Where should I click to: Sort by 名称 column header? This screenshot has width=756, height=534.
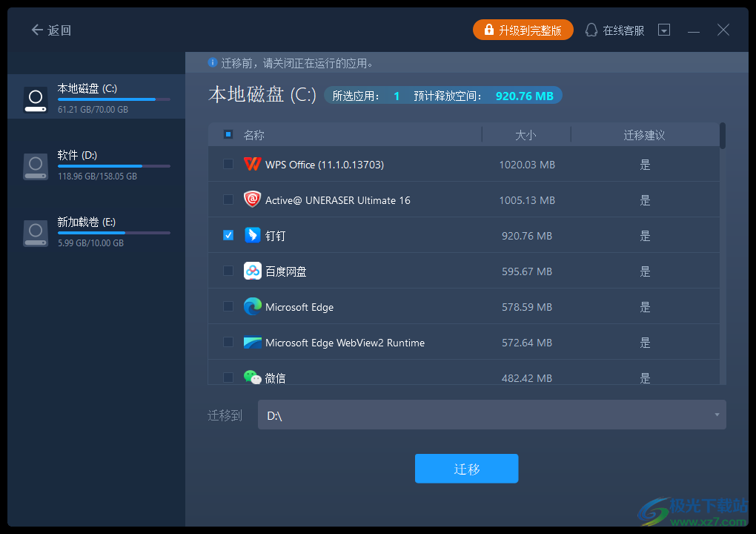point(253,135)
